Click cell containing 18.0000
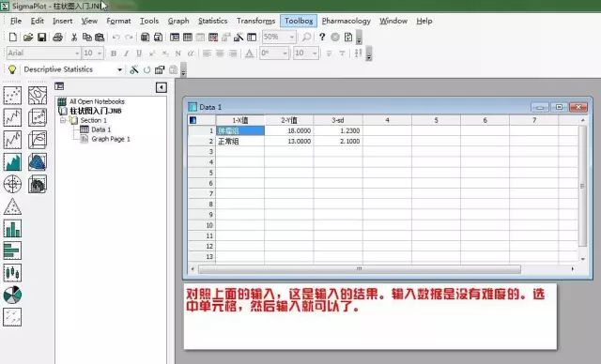Viewport: 601px width, 364px height. [288, 131]
